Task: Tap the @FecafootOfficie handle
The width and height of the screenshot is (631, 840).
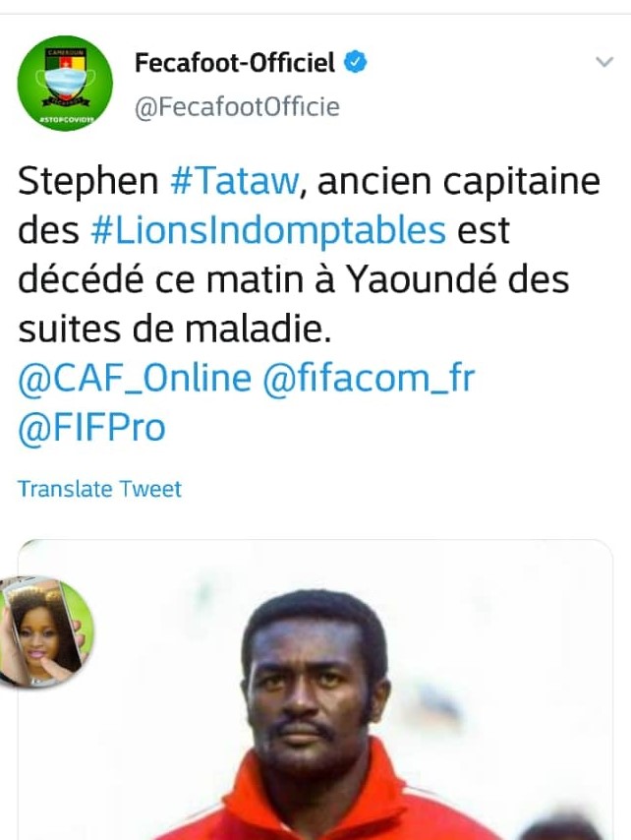Action: click(x=236, y=106)
